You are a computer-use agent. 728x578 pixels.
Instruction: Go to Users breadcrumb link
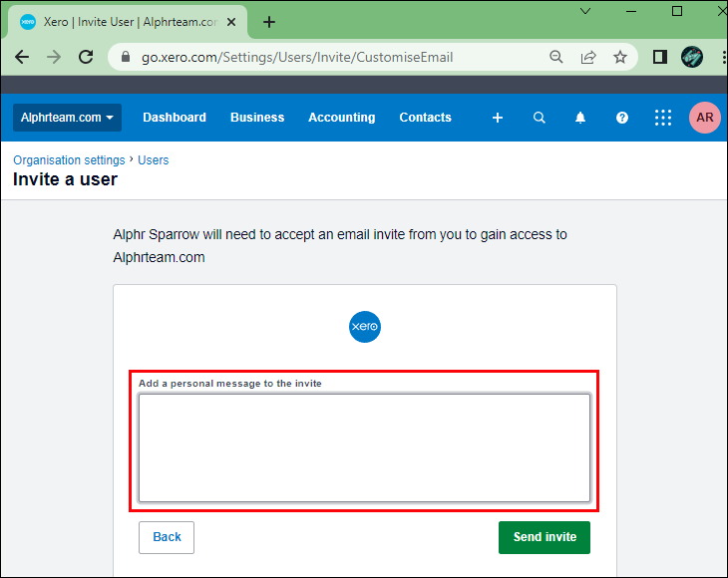[x=154, y=160]
